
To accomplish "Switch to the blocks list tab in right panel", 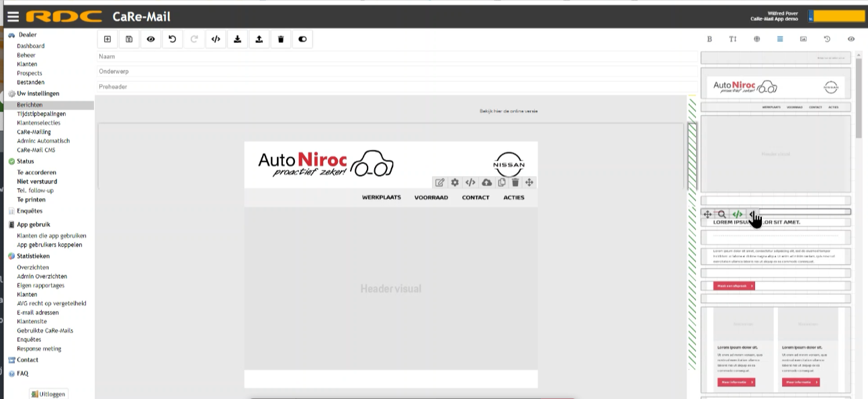I will 780,39.
